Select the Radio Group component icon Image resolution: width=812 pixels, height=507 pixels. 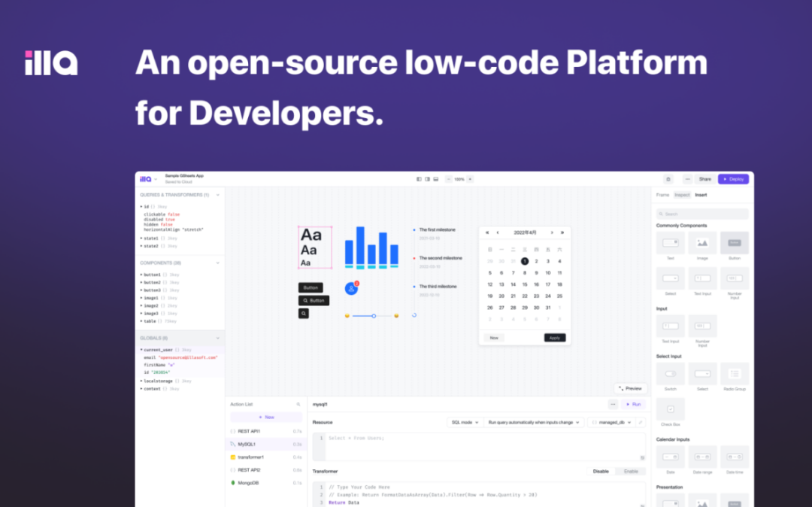click(734, 374)
